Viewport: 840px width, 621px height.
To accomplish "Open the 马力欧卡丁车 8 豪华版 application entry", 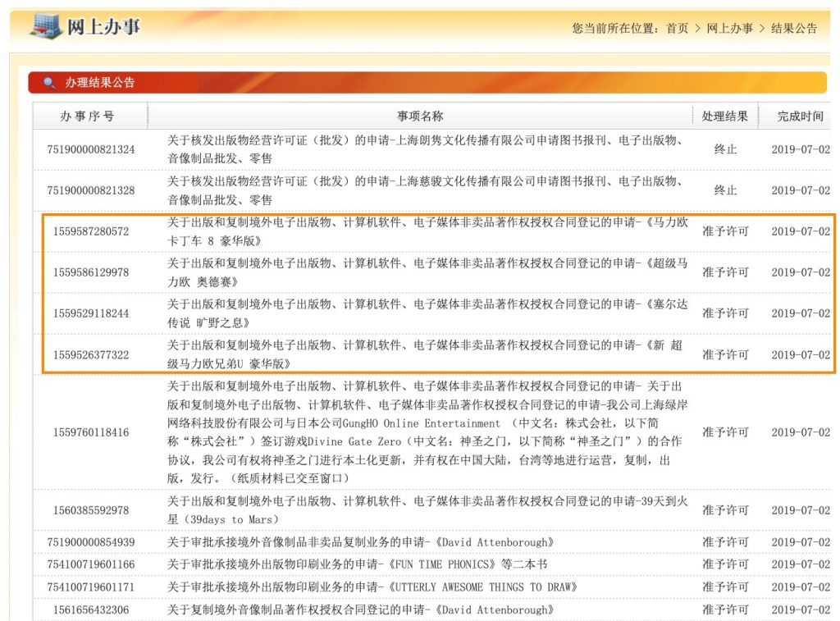I will tap(427, 231).
